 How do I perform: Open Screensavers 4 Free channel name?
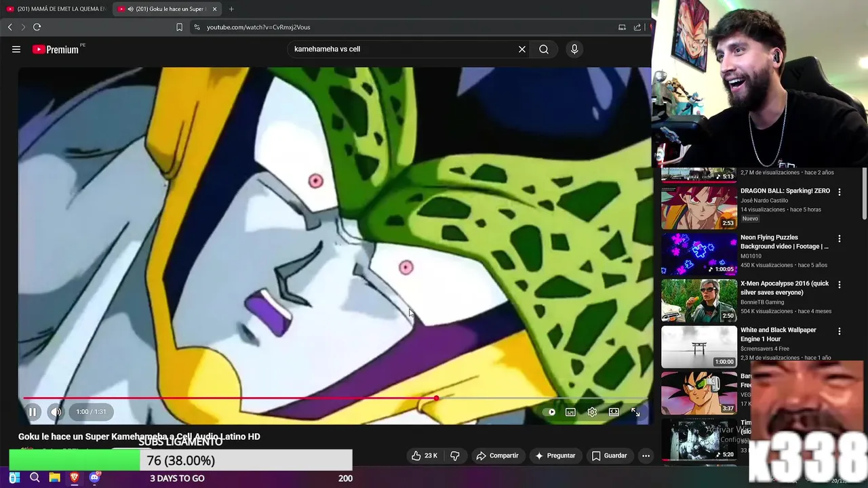765,348
